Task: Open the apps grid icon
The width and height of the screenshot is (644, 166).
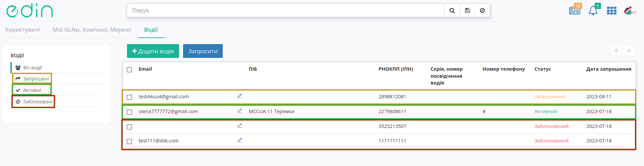Action: pyautogui.click(x=611, y=11)
